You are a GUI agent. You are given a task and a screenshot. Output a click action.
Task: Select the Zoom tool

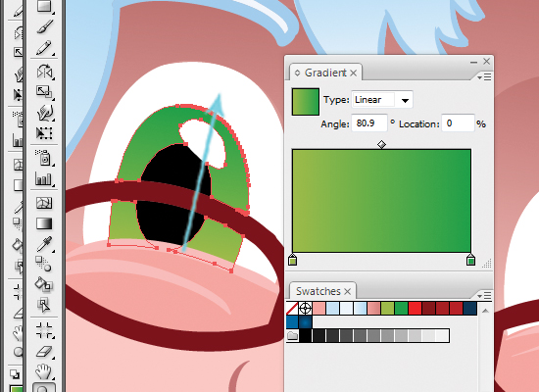[44, 388]
